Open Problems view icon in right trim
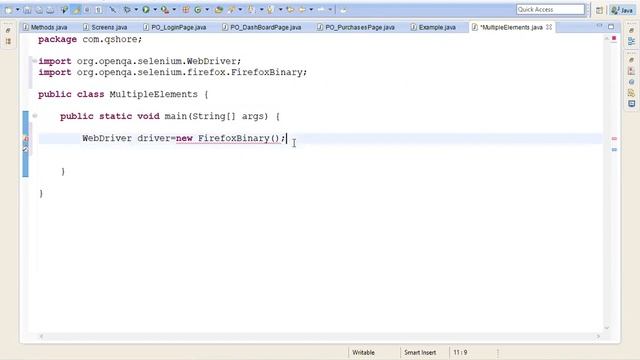640x360 pixels. point(631,71)
